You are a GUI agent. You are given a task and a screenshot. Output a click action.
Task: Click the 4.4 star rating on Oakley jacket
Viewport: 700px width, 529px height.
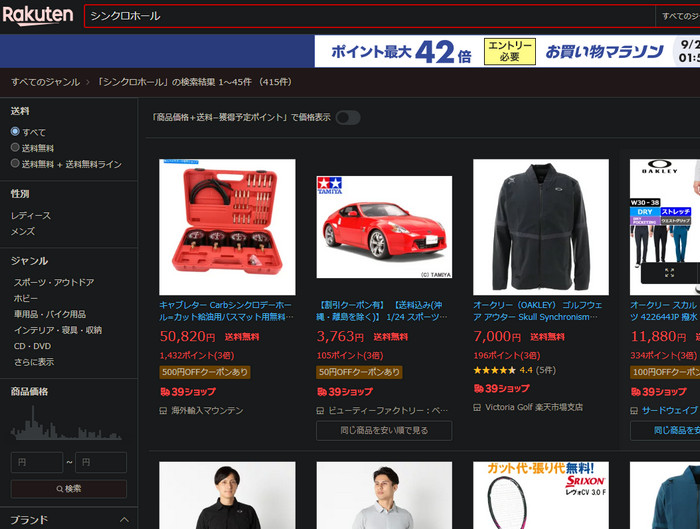click(503, 370)
